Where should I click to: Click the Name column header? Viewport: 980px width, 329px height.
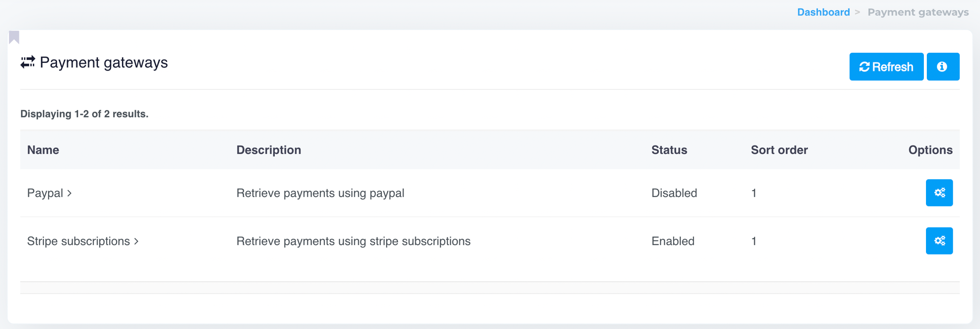pyautogui.click(x=43, y=150)
